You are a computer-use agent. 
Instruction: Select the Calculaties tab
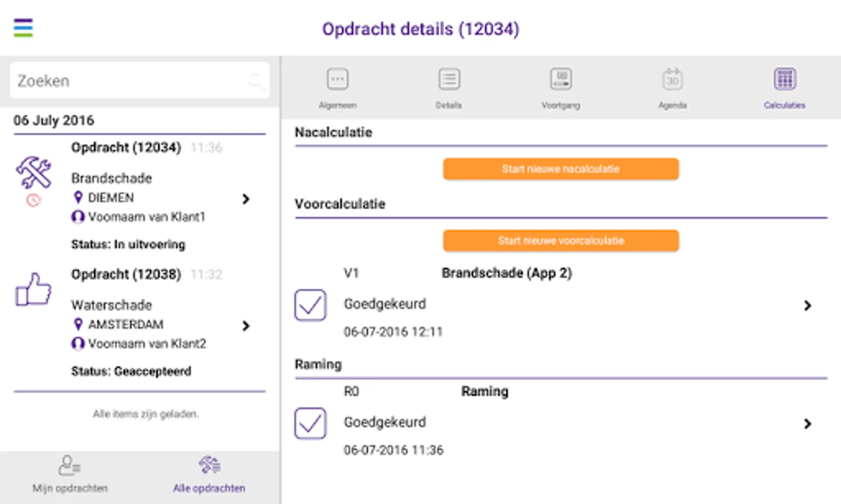coord(784,87)
